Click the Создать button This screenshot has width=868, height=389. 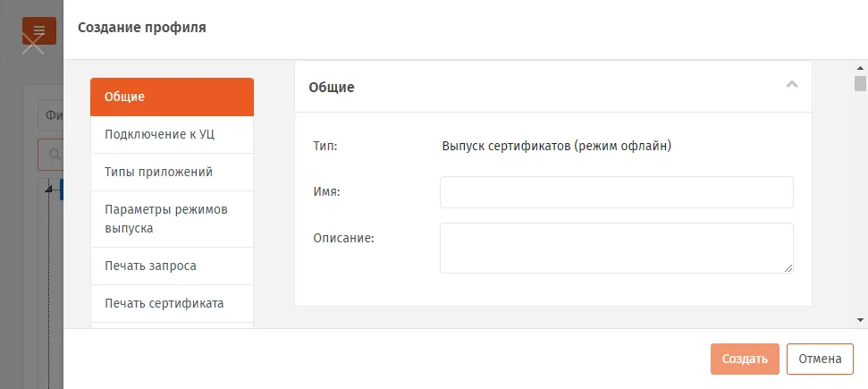click(745, 359)
